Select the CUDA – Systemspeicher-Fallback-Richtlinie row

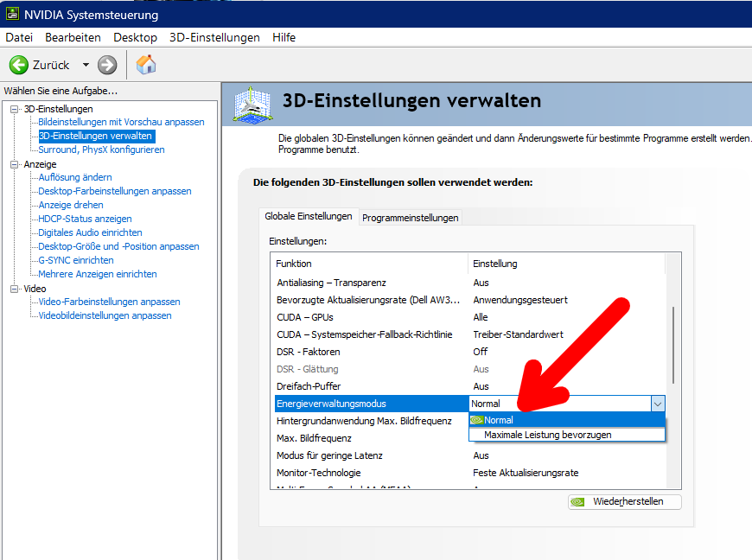point(470,334)
